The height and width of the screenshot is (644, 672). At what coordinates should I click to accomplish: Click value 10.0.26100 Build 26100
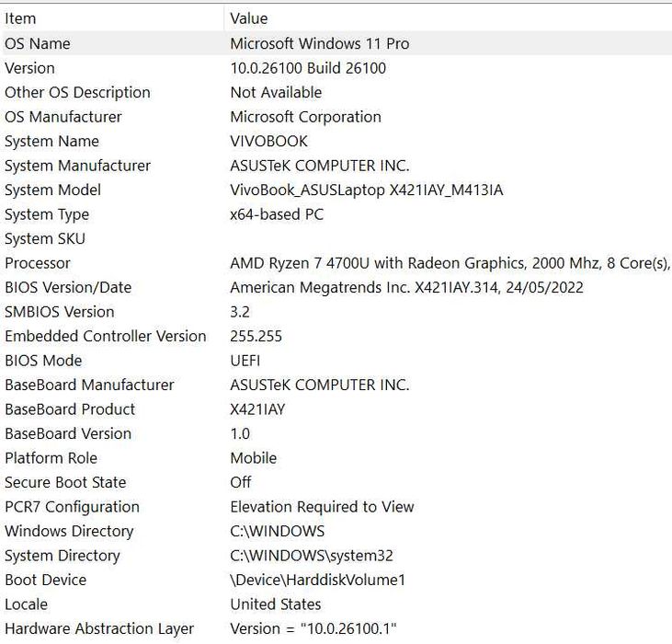[x=308, y=68]
